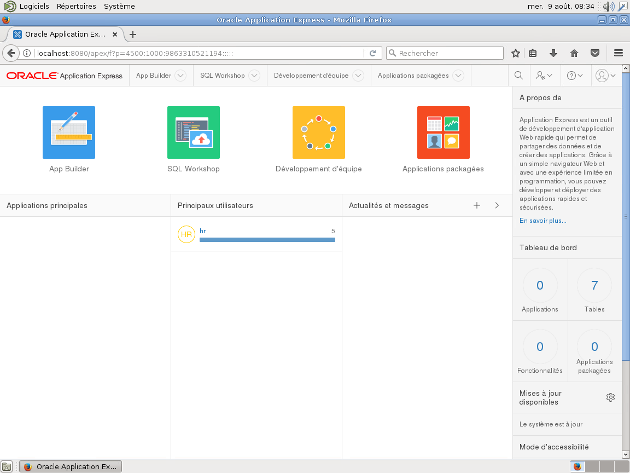The width and height of the screenshot is (630, 473).
Task: Click the En savoir plus link
Action: click(543, 221)
